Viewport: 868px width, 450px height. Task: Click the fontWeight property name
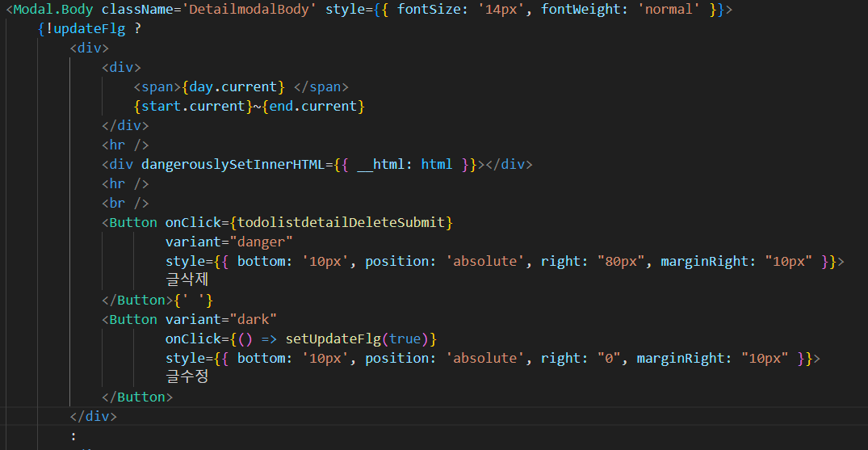pyautogui.click(x=580, y=10)
